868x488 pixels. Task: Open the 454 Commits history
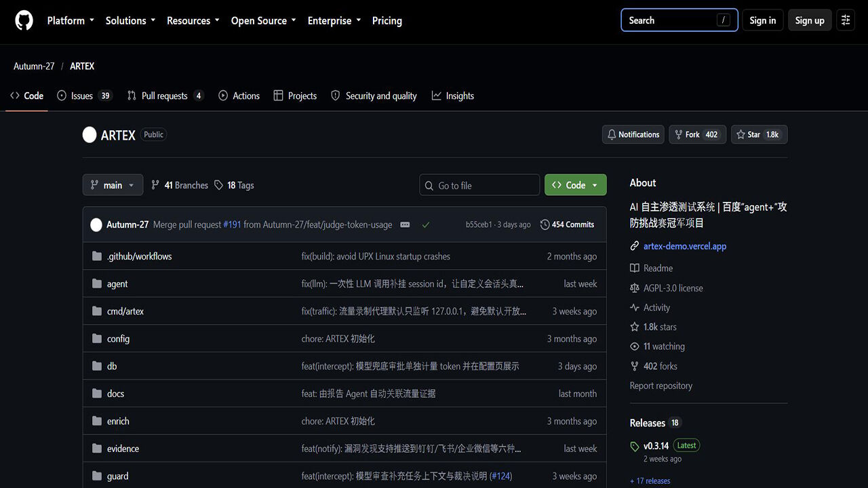[x=567, y=224]
